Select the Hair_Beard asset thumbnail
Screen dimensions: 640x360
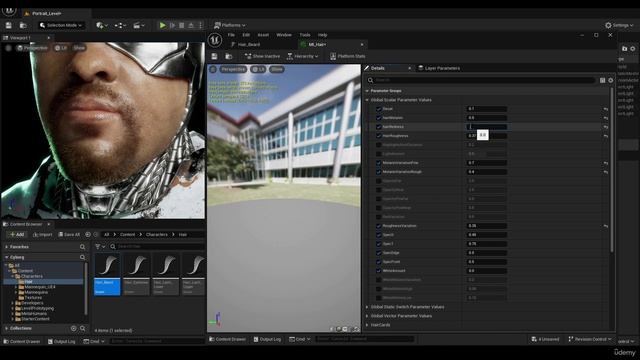click(107, 273)
